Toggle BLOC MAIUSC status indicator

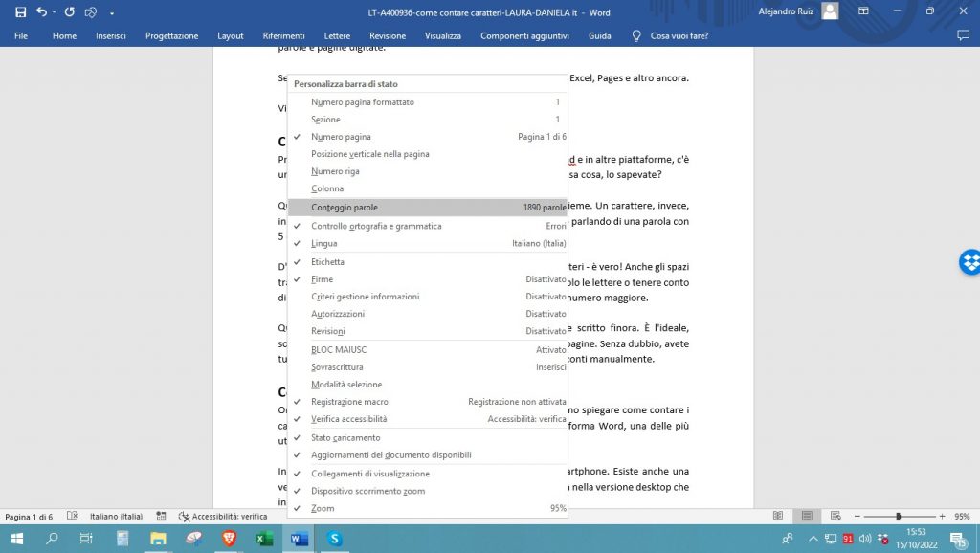339,350
